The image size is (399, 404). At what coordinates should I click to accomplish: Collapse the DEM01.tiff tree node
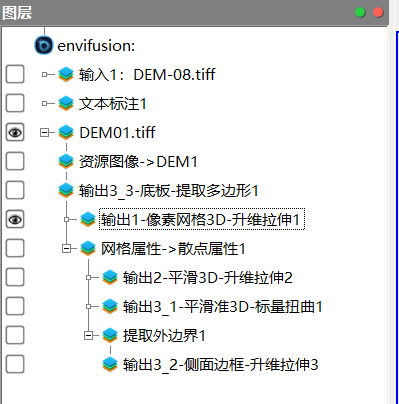pos(44,133)
